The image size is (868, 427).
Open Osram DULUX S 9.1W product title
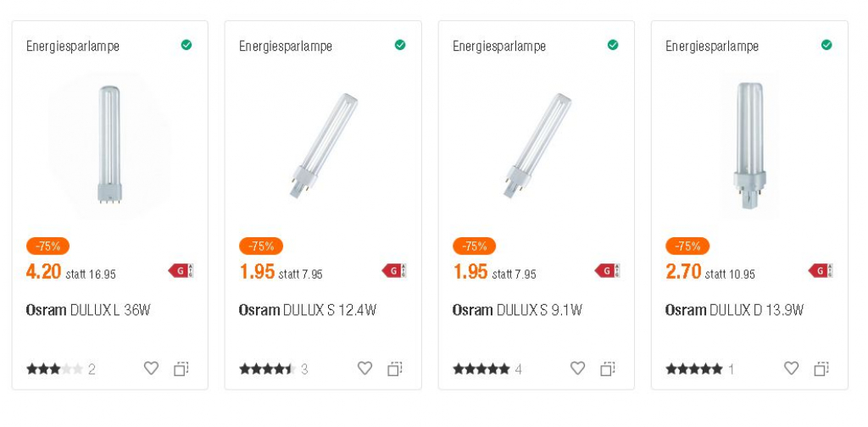tap(517, 310)
